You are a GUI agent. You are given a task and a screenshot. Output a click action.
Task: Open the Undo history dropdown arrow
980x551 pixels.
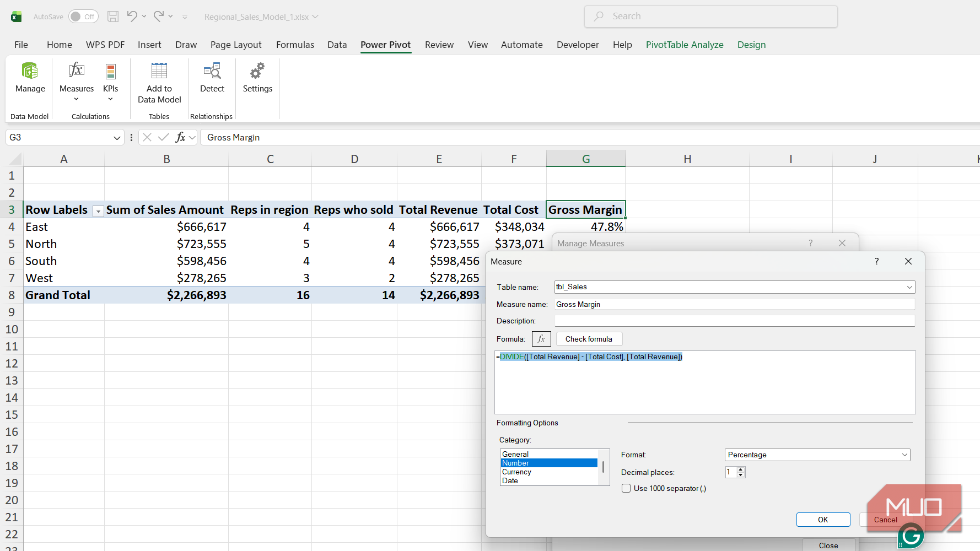coord(144,17)
